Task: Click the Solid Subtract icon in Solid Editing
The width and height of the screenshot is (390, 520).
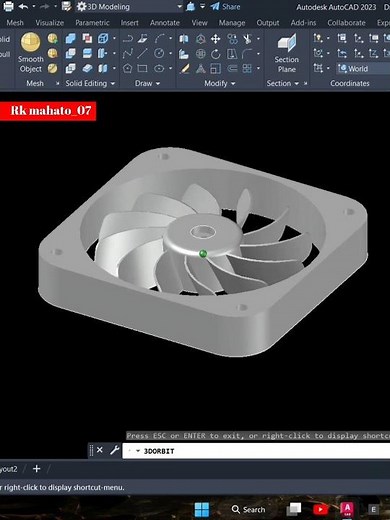Action: (70, 53)
